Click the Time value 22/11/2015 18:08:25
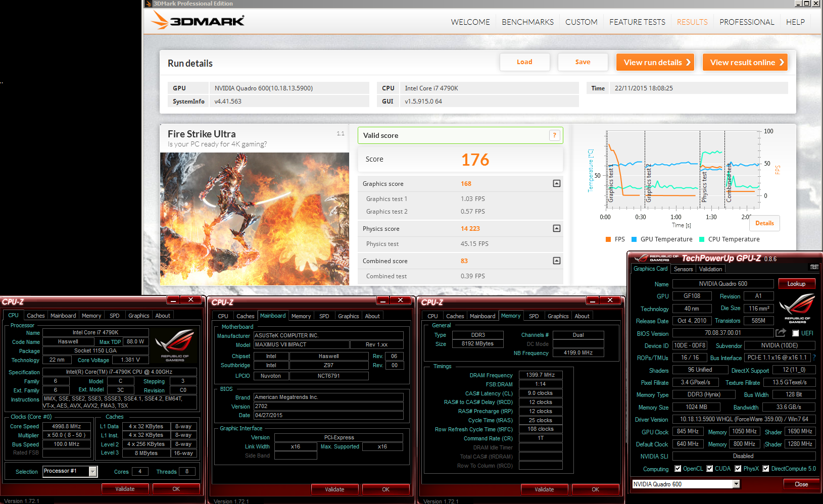The height and width of the screenshot is (504, 823). pos(644,88)
